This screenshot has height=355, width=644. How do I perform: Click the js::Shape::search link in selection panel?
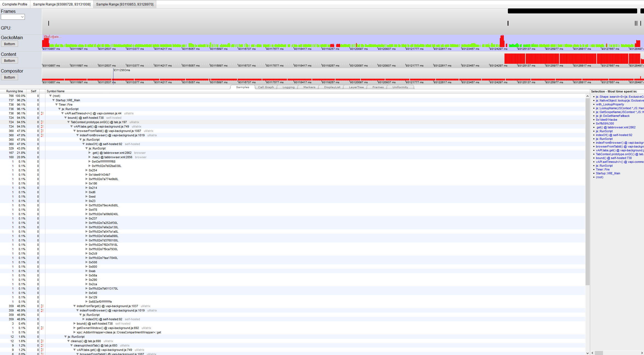coord(620,97)
